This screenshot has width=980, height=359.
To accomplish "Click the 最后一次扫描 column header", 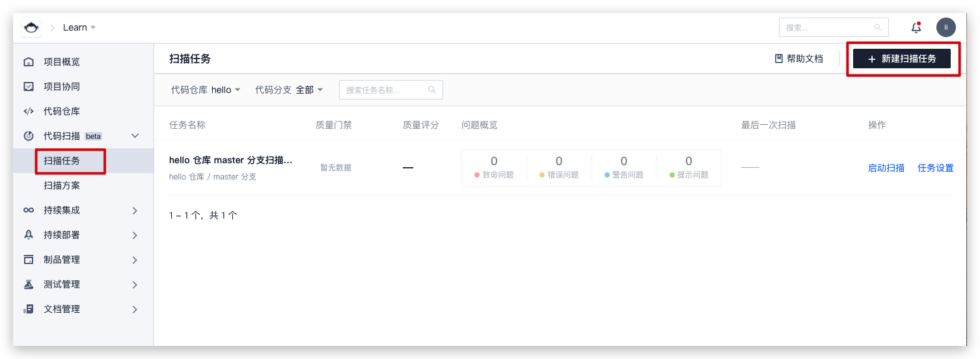I will pyautogui.click(x=769, y=125).
